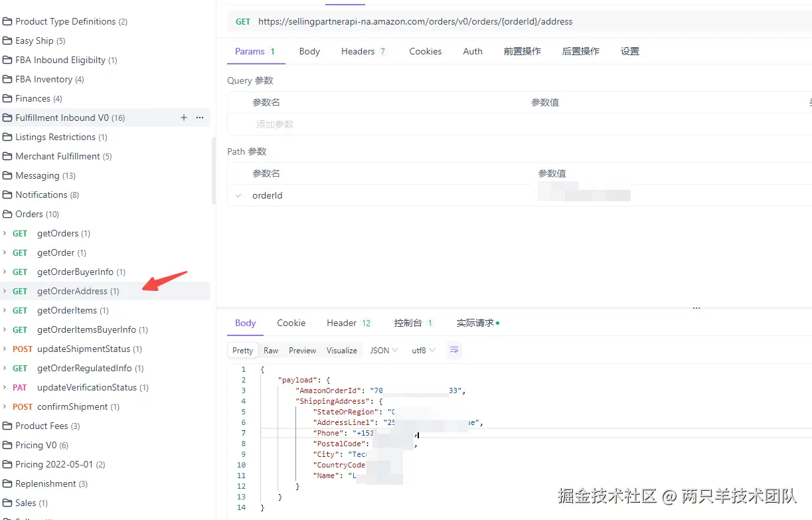Open the Auth tab
The image size is (812, 520).
[473, 51]
